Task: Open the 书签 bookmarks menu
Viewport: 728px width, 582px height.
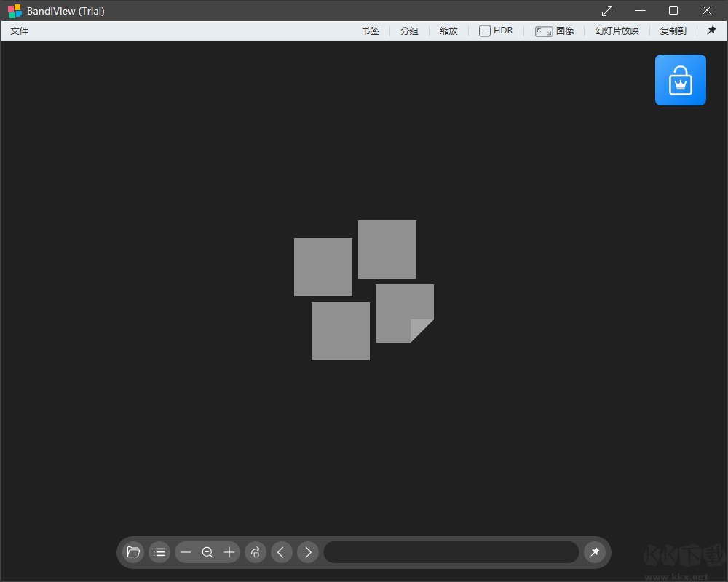Action: 370,31
